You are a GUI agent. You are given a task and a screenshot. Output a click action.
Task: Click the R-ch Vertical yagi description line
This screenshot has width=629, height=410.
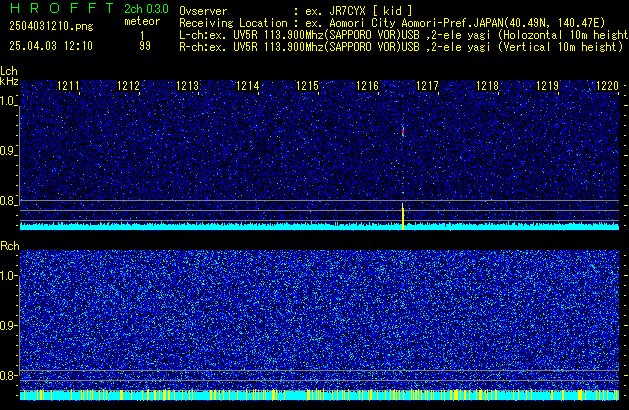click(401, 47)
